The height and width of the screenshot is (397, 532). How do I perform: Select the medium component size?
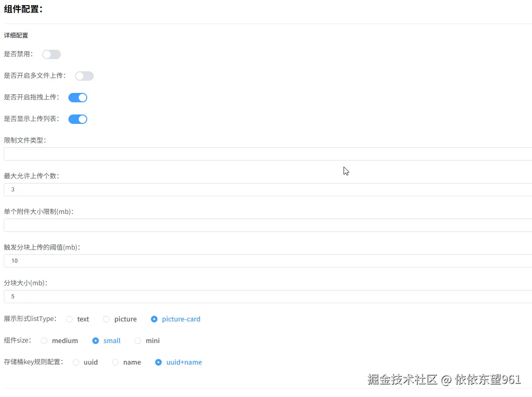(44, 340)
